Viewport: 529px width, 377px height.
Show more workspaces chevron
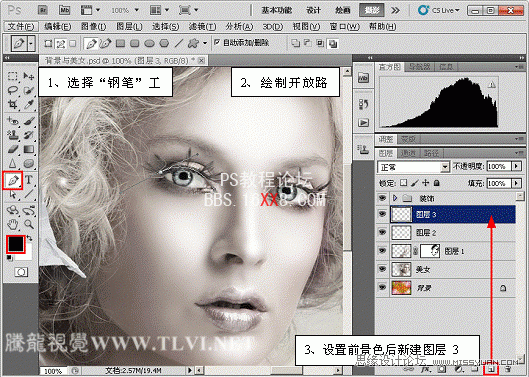pos(395,10)
